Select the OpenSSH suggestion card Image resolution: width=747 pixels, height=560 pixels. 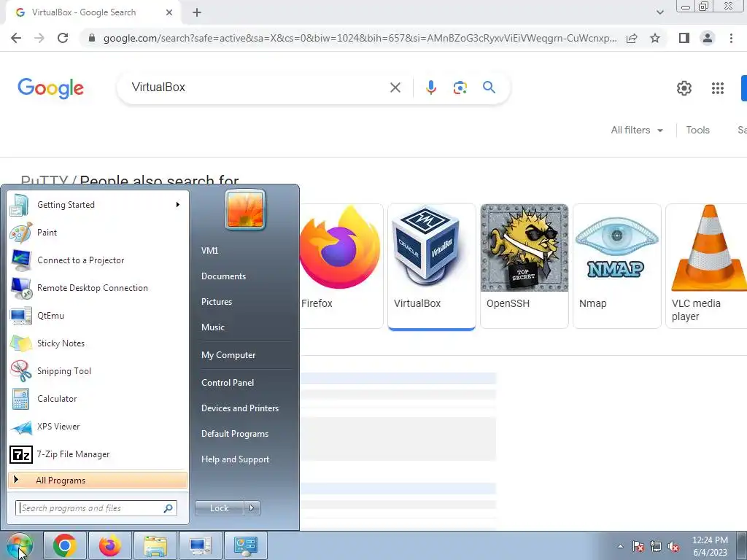pyautogui.click(x=524, y=265)
